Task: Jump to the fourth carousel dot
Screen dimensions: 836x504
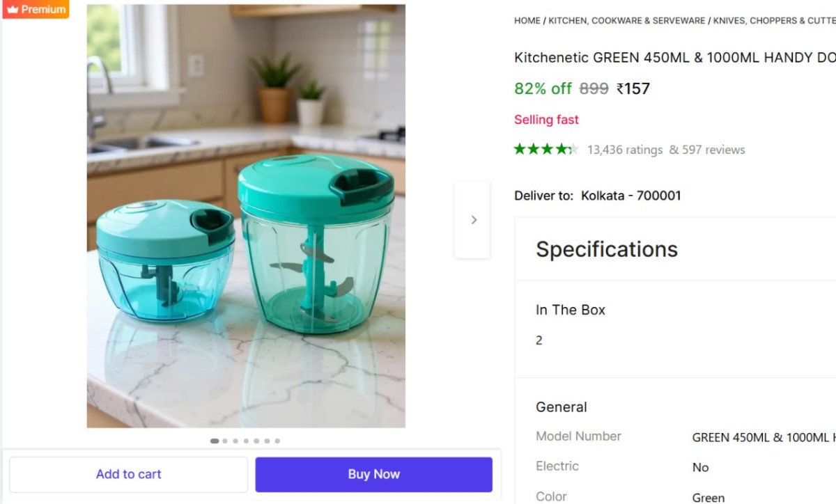Action: coord(246,441)
